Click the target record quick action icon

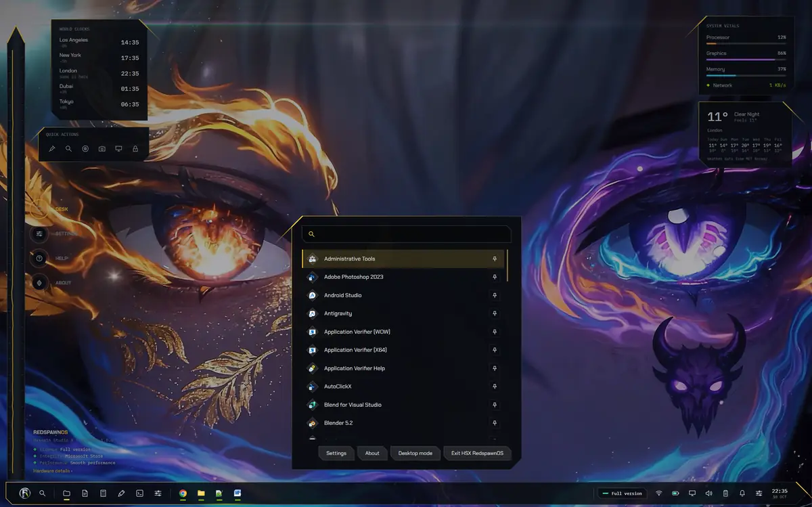point(85,148)
